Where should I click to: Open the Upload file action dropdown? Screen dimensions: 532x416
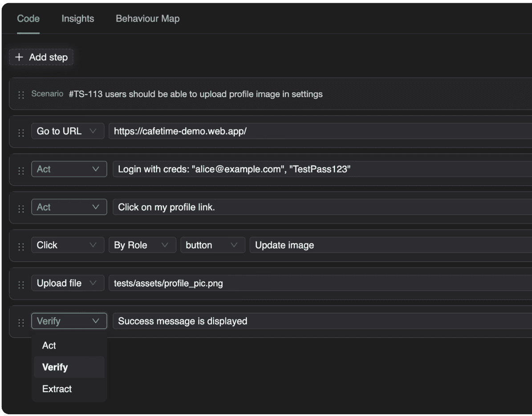tap(67, 283)
